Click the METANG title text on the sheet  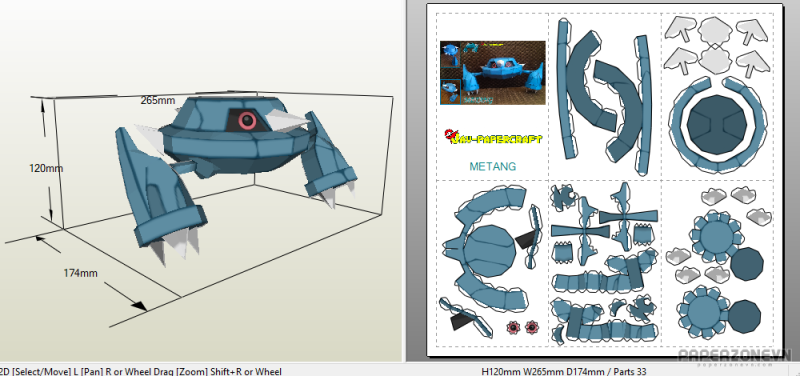492,166
